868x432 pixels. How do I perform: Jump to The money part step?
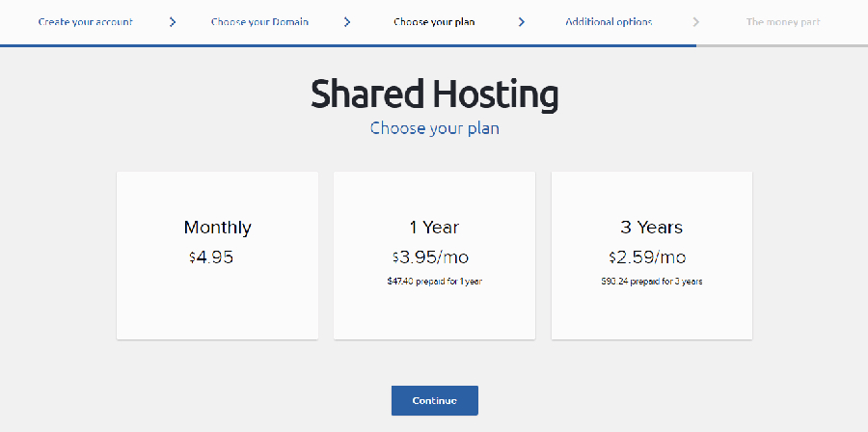pos(782,21)
